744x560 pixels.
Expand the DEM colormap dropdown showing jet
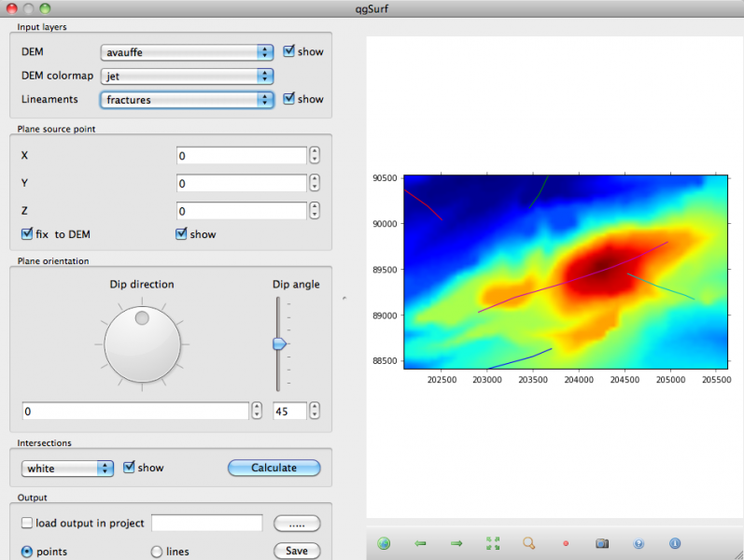point(187,76)
